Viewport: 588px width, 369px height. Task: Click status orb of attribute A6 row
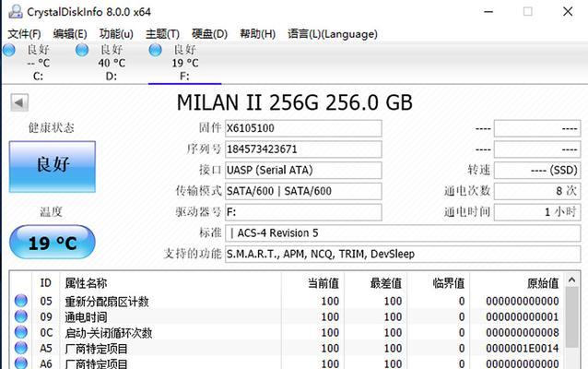click(21, 363)
